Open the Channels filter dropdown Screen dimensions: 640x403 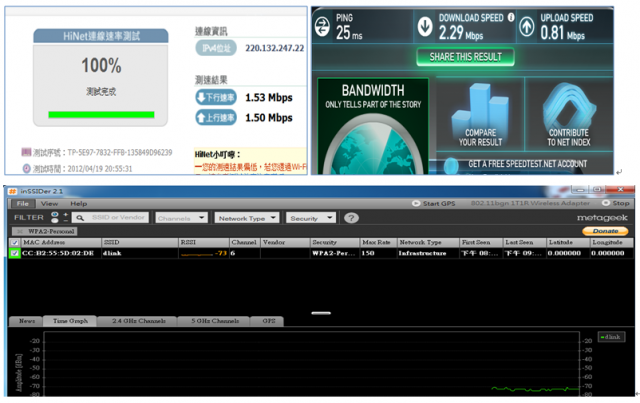click(181, 218)
